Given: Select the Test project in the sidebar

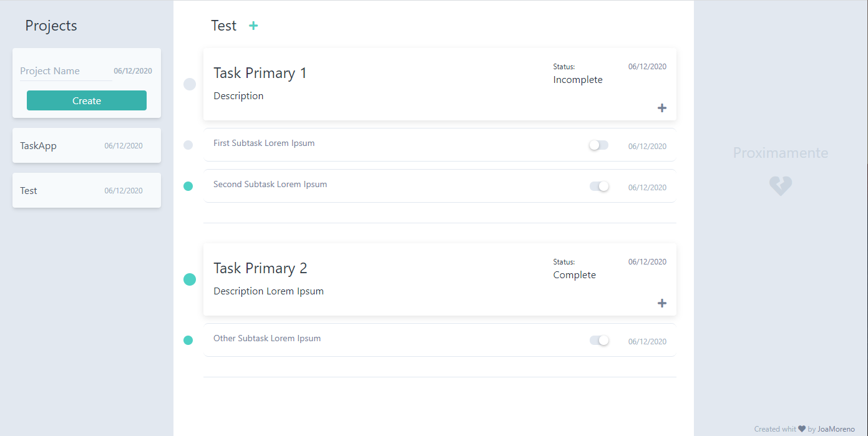Looking at the screenshot, I should pyautogui.click(x=86, y=190).
